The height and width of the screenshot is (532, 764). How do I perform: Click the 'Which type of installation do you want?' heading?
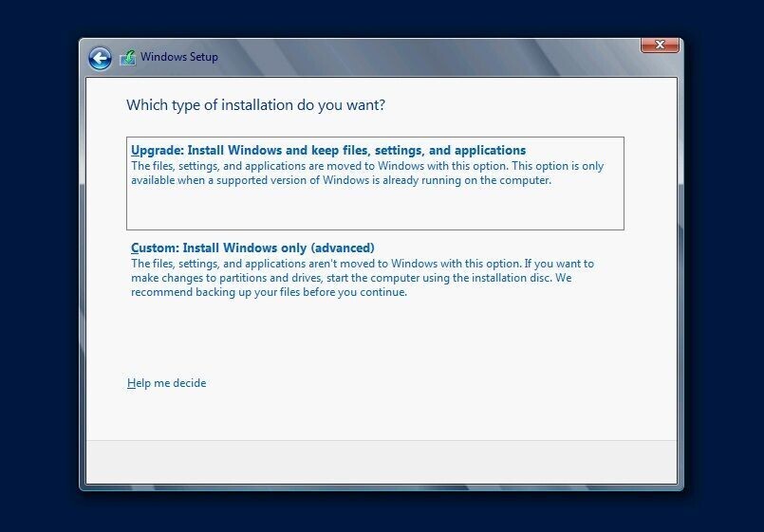[256, 104]
